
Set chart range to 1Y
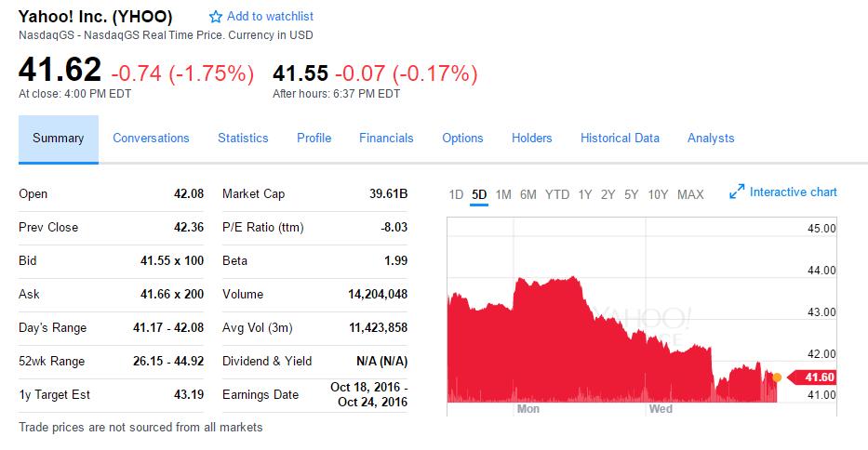585,194
